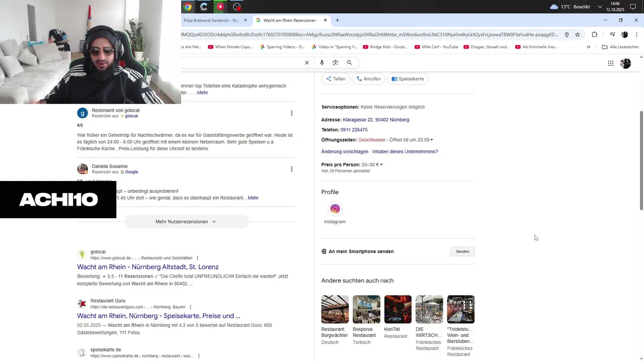Screen dimensions: 644x362
Task: Open the golocal review source link
Action: coord(131,116)
